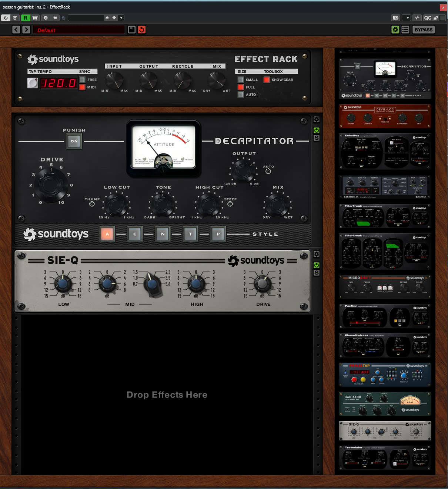Click the Sie-Q HIGH gain knob
448x489 pixels.
[196, 284]
